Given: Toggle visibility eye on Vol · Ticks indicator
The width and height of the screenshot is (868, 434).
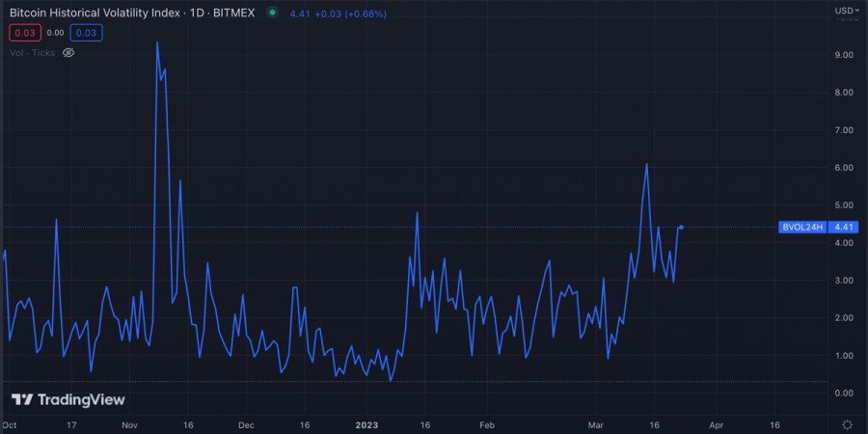Looking at the screenshot, I should pos(68,52).
